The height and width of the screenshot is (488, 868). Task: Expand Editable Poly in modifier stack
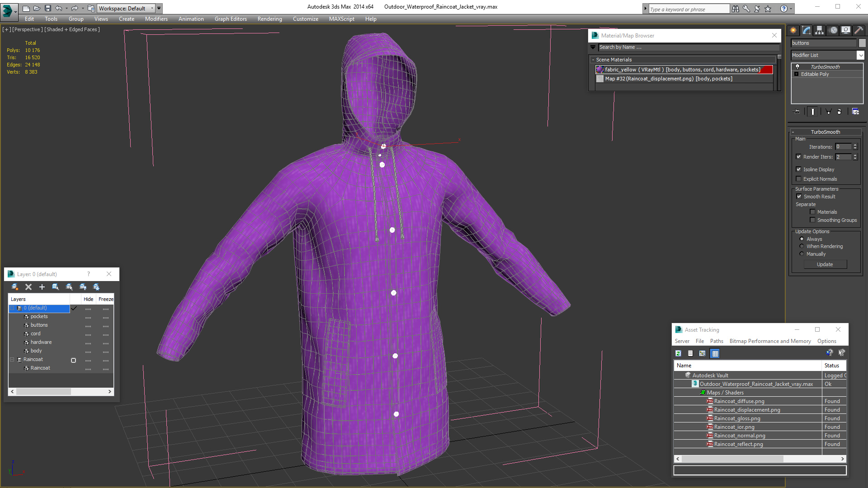click(x=797, y=74)
